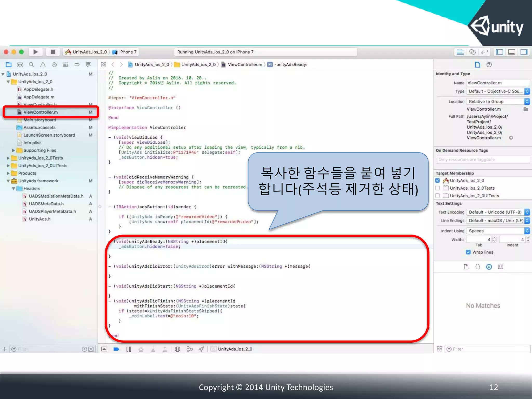Open the Find navigator tab

tap(31, 64)
